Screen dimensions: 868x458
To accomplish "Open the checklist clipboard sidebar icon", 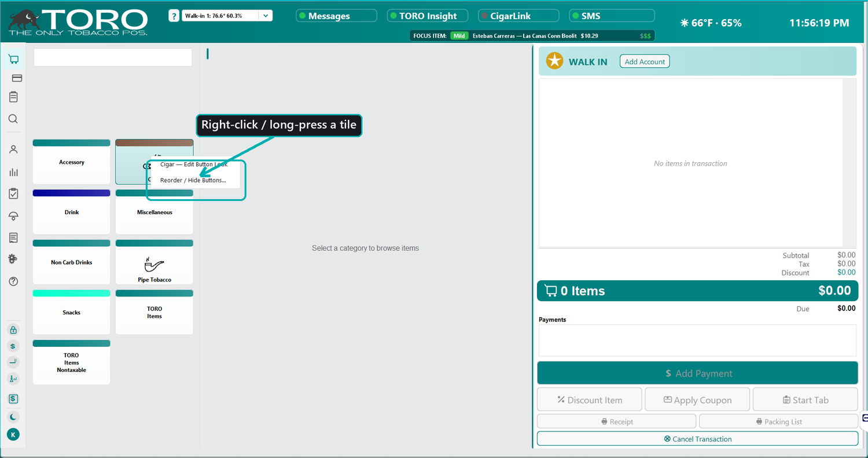I will [13, 194].
